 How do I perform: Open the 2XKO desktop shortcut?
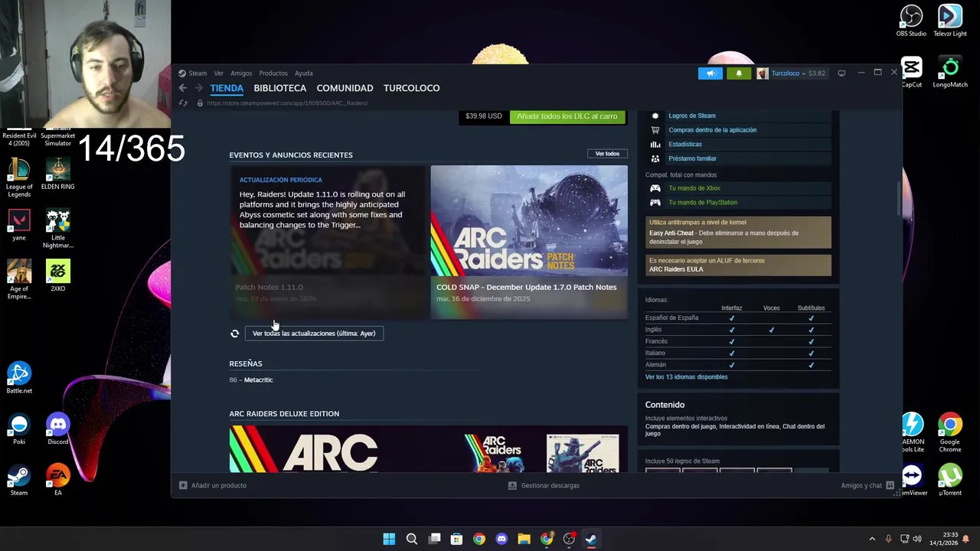coord(57,275)
